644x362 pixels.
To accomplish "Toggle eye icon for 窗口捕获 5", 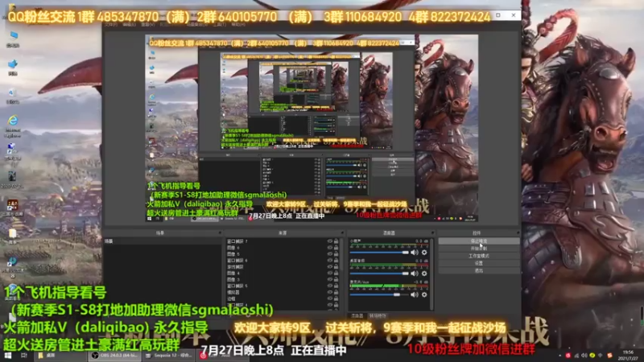I will (330, 286).
